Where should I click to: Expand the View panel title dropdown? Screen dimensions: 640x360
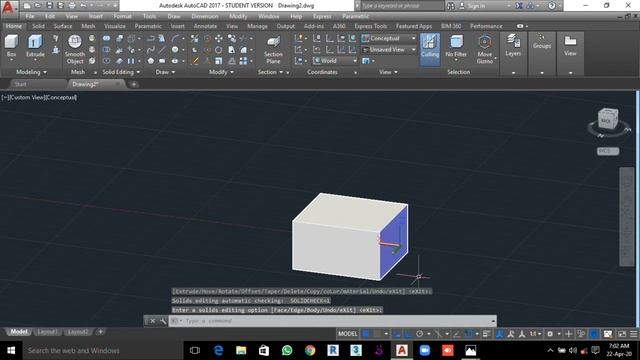click(388, 72)
